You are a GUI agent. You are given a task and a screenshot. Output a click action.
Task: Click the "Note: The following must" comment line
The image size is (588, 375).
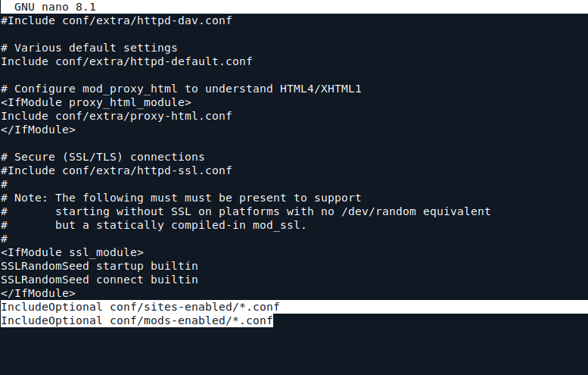click(181, 198)
